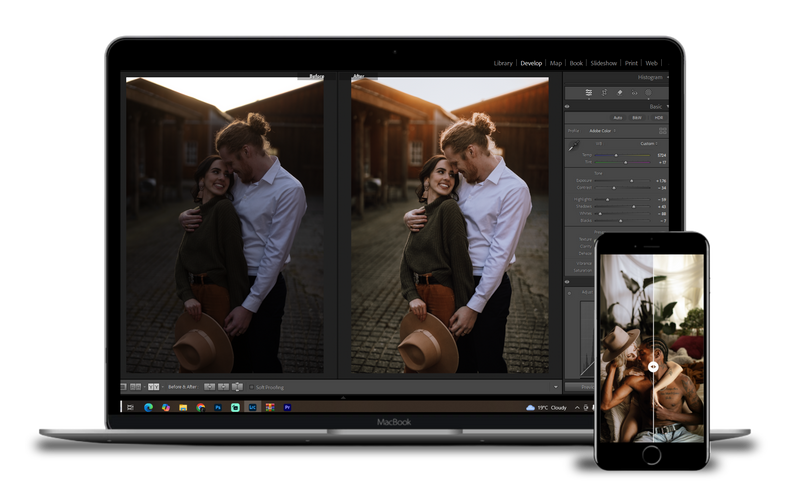Open Reference view options dropdown arrow

point(144,387)
